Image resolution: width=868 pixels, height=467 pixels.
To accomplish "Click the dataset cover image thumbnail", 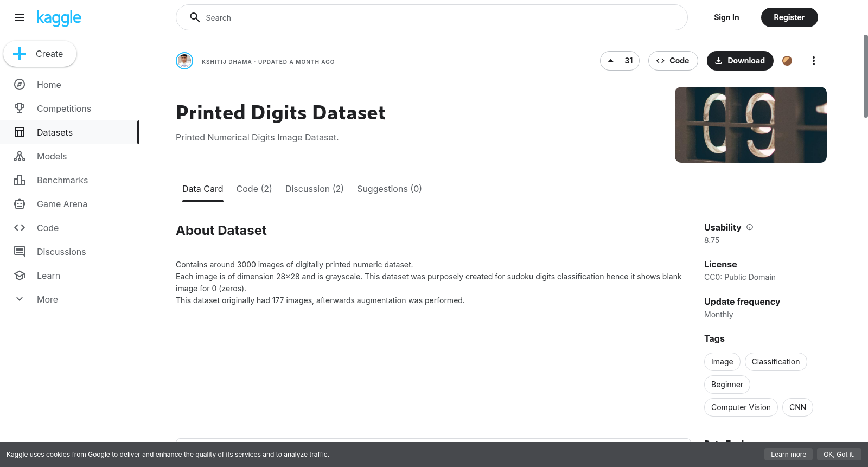I will [x=750, y=125].
